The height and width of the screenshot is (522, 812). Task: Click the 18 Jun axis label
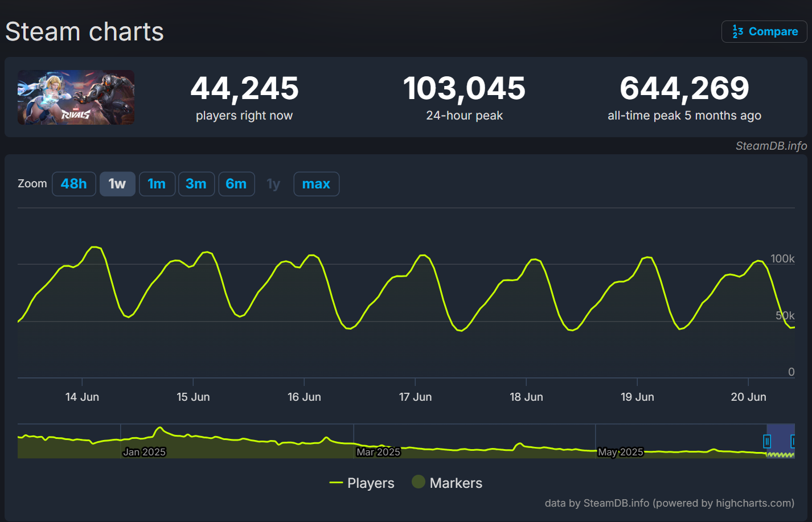tap(526, 397)
